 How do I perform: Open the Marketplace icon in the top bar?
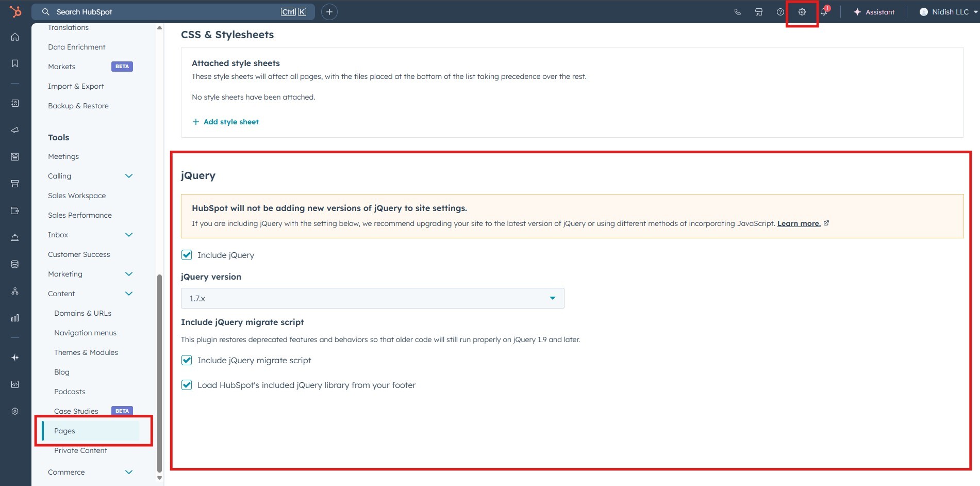pos(758,11)
